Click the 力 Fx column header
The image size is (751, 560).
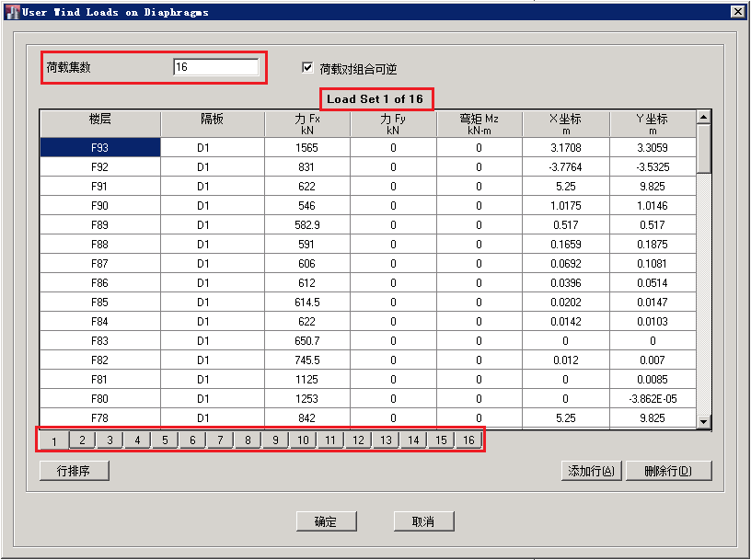(x=306, y=124)
